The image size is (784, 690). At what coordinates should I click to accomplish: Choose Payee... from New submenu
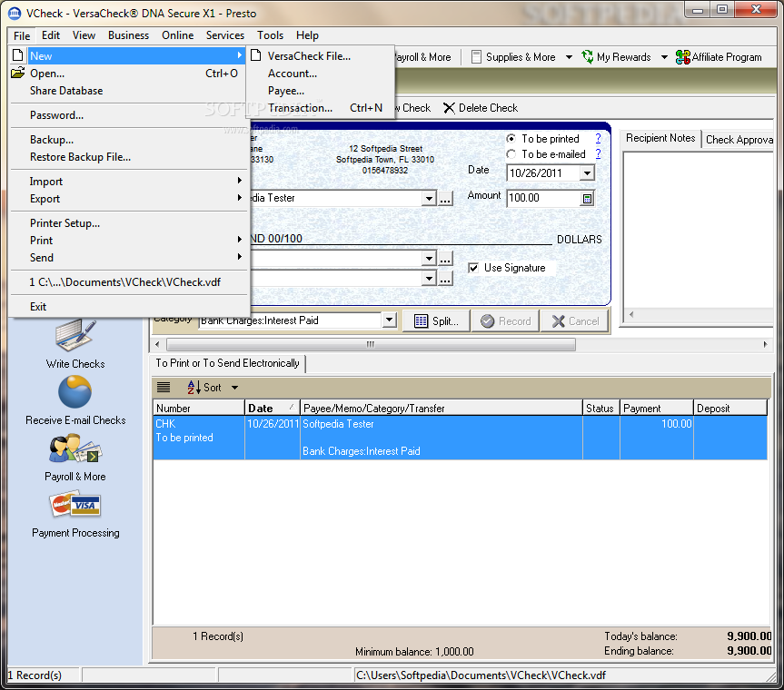[x=320, y=91]
